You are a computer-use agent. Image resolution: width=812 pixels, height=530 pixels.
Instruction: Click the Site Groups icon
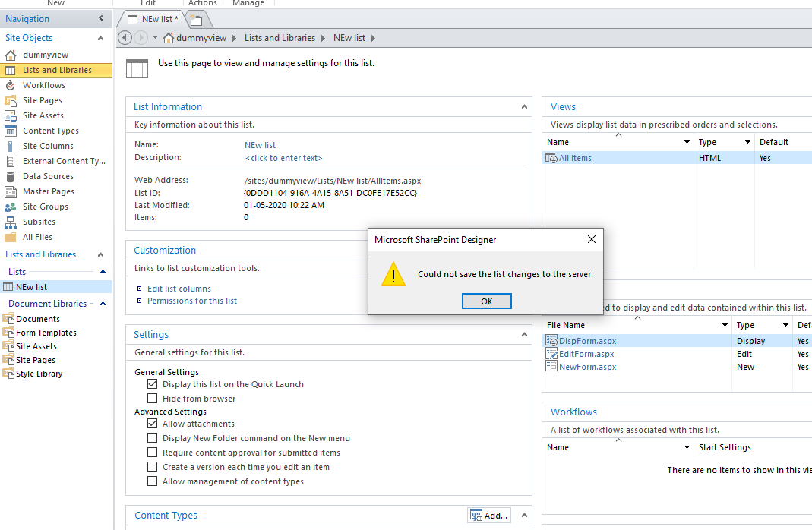(x=11, y=206)
